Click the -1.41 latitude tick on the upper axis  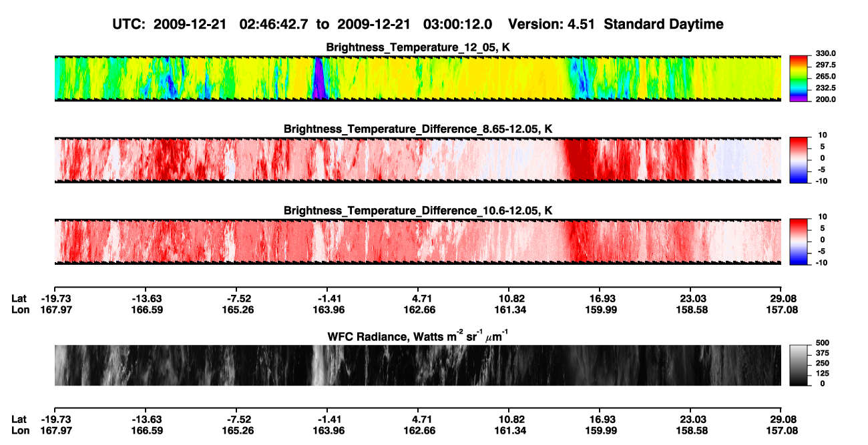pyautogui.click(x=327, y=299)
